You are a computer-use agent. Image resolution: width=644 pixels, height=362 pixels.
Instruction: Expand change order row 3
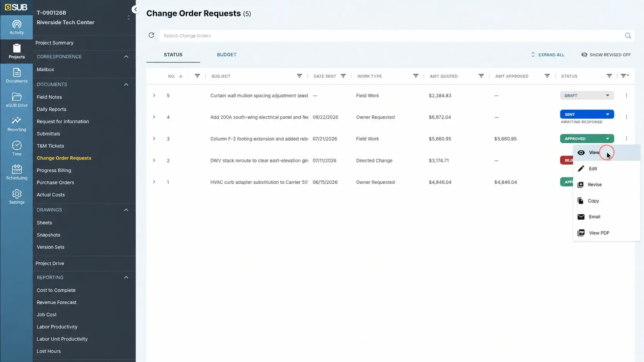(x=154, y=139)
